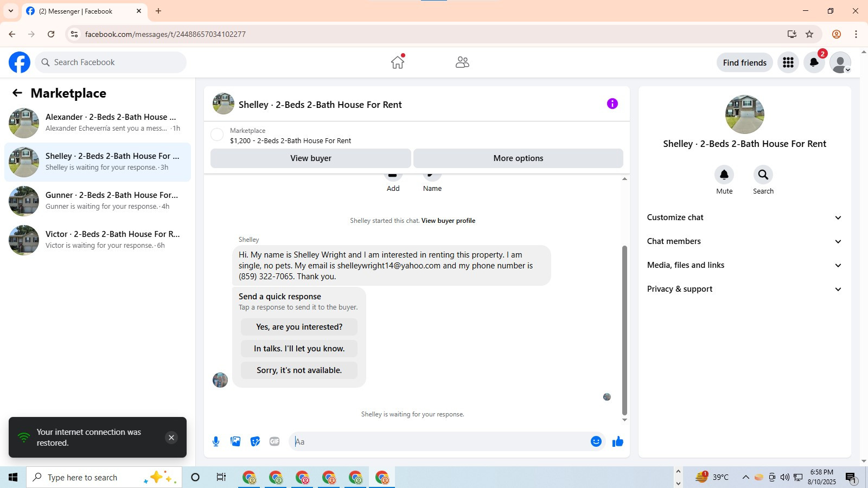
Task: Open the Friends icon in top navigation
Action: (462, 62)
